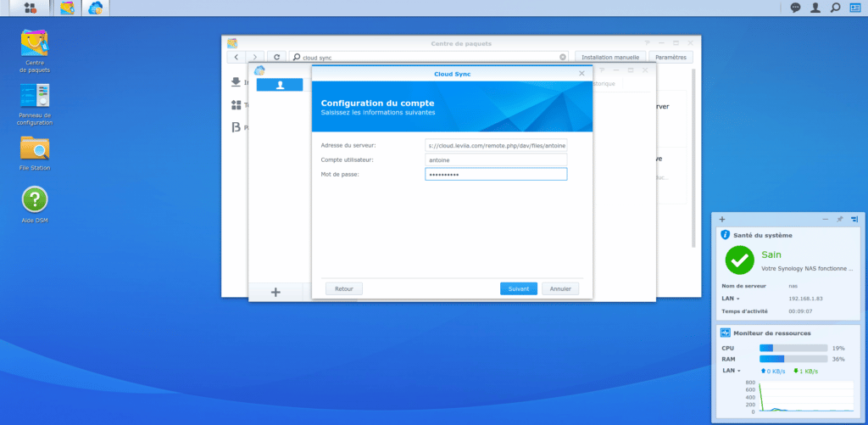Open the notifications speech bubble
Viewport: 868px width, 425px height.
tap(795, 8)
